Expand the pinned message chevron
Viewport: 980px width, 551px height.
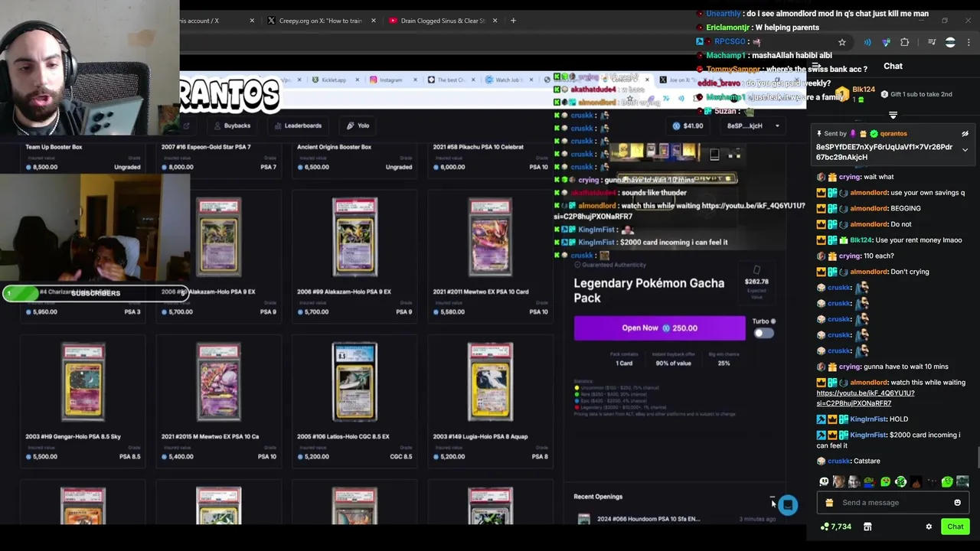coord(965,150)
